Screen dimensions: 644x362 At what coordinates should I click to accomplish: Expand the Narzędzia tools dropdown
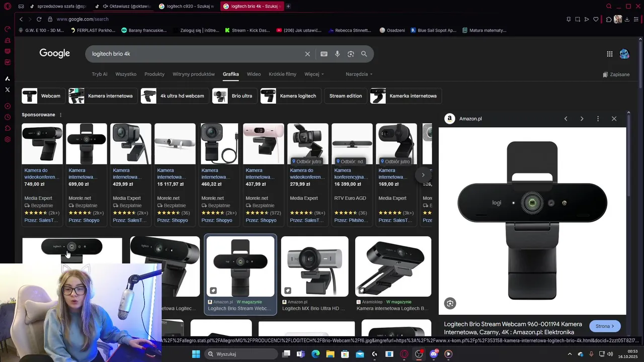pos(359,74)
